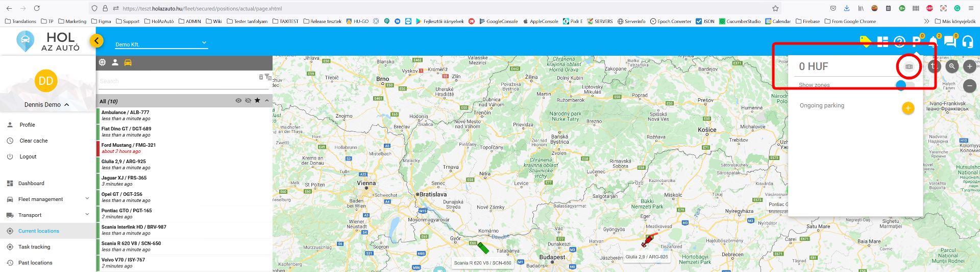This screenshot has height=272, width=980.
Task: Click the yellow tag icon in header
Action: pyautogui.click(x=865, y=41)
